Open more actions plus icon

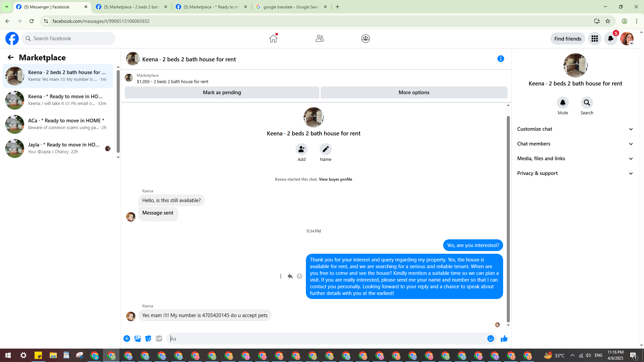127,339
